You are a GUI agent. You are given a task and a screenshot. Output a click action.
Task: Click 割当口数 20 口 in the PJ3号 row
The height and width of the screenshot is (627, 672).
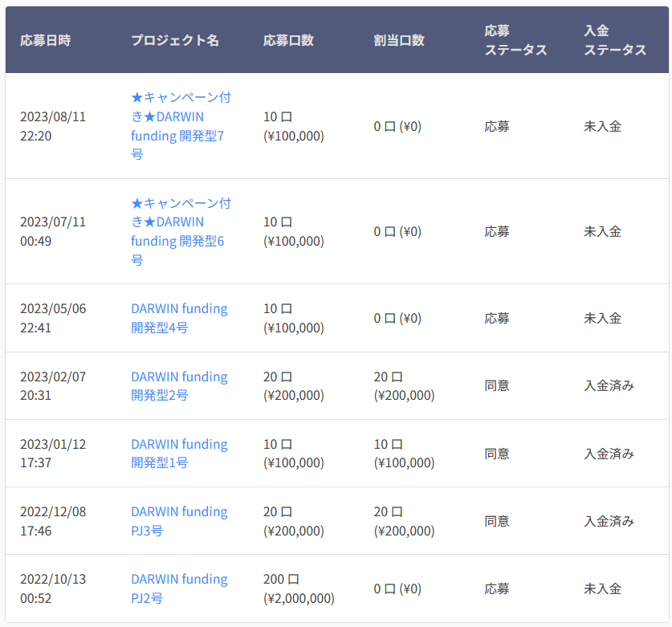pos(404,521)
